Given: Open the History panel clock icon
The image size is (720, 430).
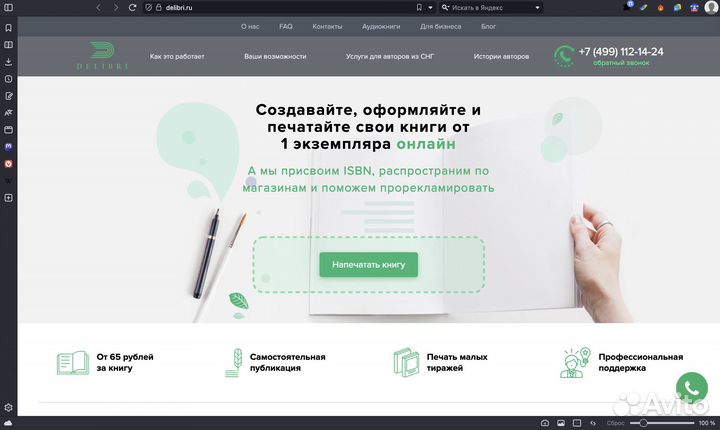Looking at the screenshot, I should click(8, 79).
